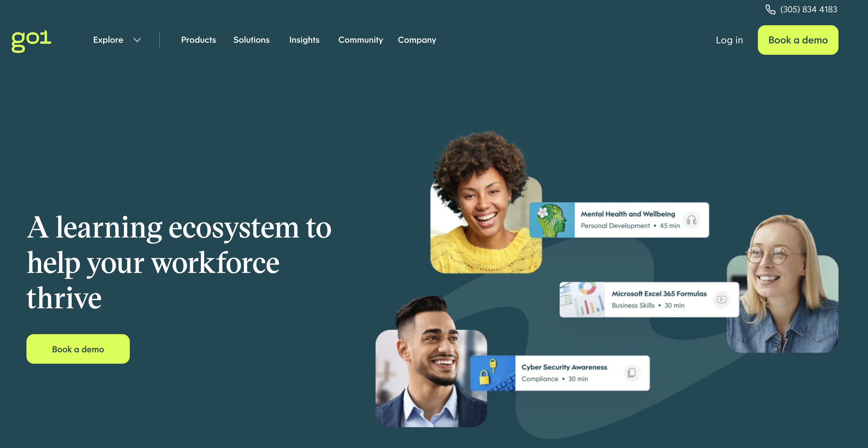Click the Log in link
This screenshot has width=868, height=448.
coord(729,39)
